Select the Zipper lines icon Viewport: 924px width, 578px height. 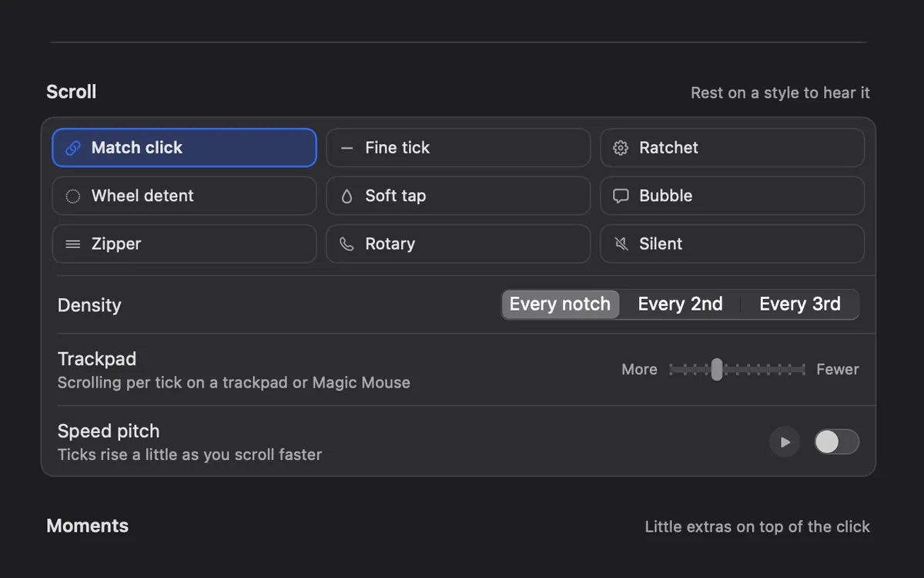point(73,244)
